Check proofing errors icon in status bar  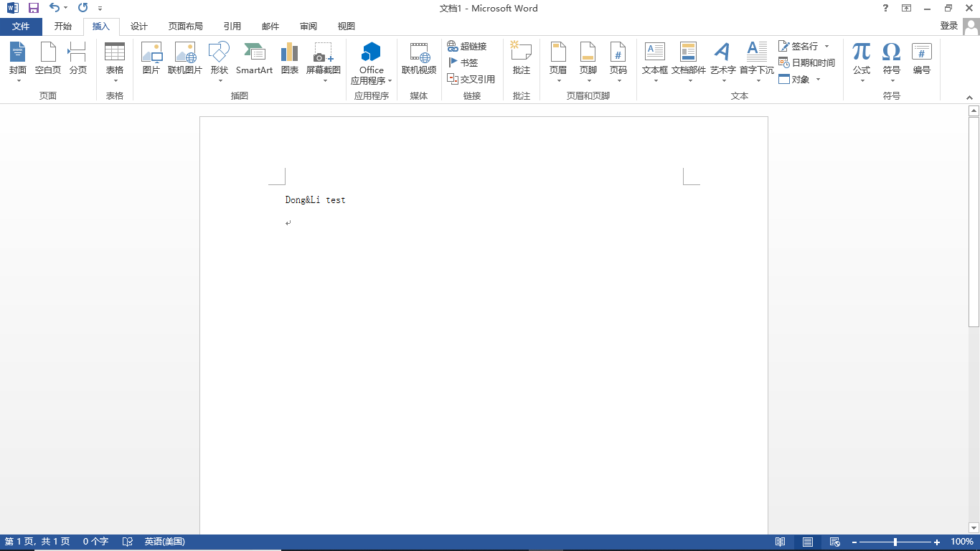click(x=128, y=542)
